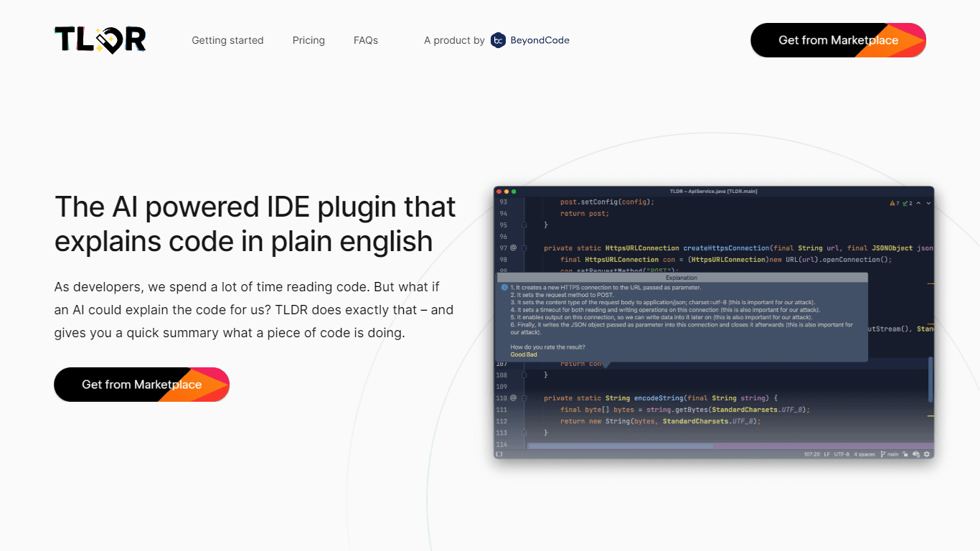Toggle the fold marker on line 95
Viewport: 980px width, 551px height.
click(524, 225)
